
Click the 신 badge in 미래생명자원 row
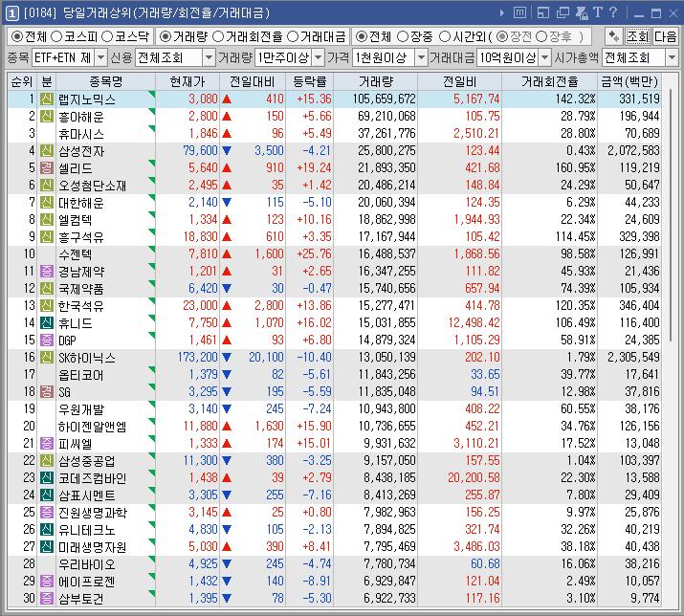pyautogui.click(x=47, y=546)
